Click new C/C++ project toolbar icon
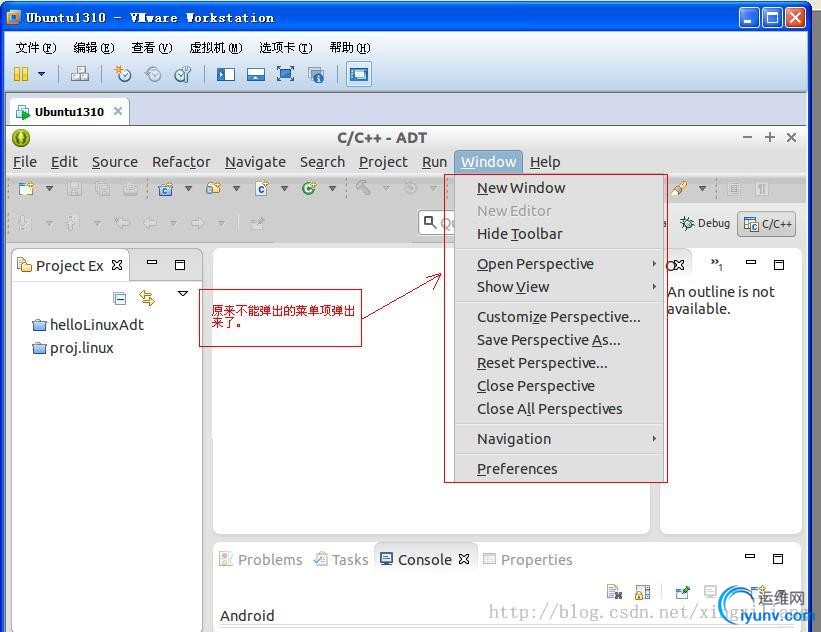This screenshot has width=821, height=632. point(165,189)
